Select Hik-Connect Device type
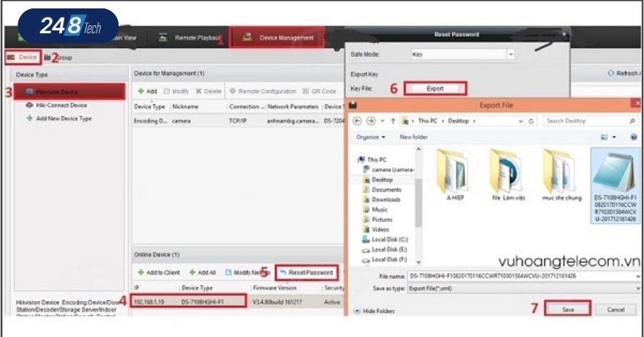This screenshot has height=337, width=644. click(56, 106)
